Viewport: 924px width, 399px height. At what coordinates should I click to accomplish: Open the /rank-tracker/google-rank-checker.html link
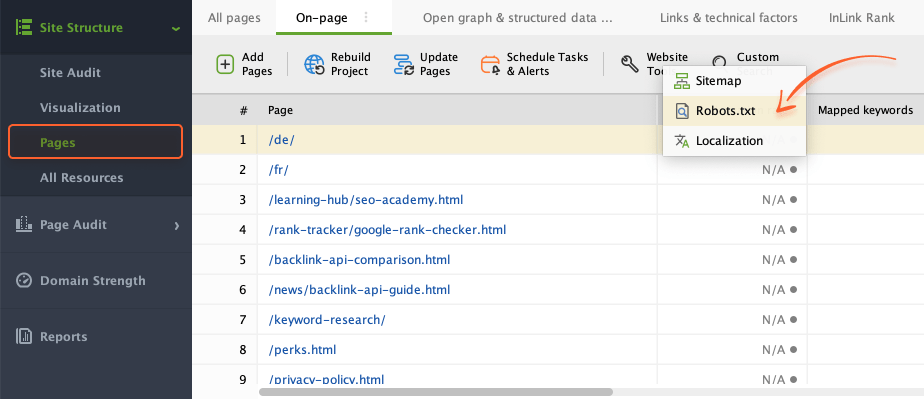pos(387,230)
